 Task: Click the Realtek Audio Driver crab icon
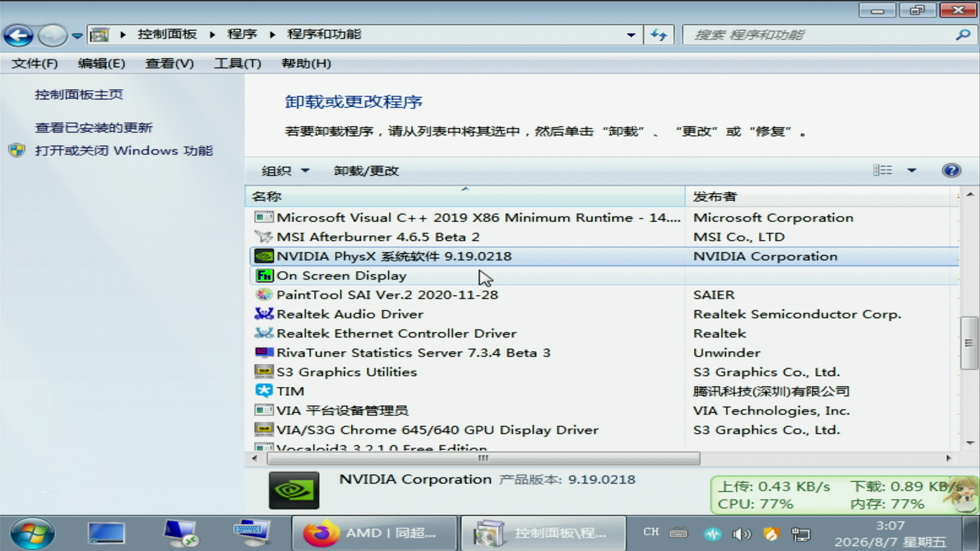pyautogui.click(x=264, y=314)
